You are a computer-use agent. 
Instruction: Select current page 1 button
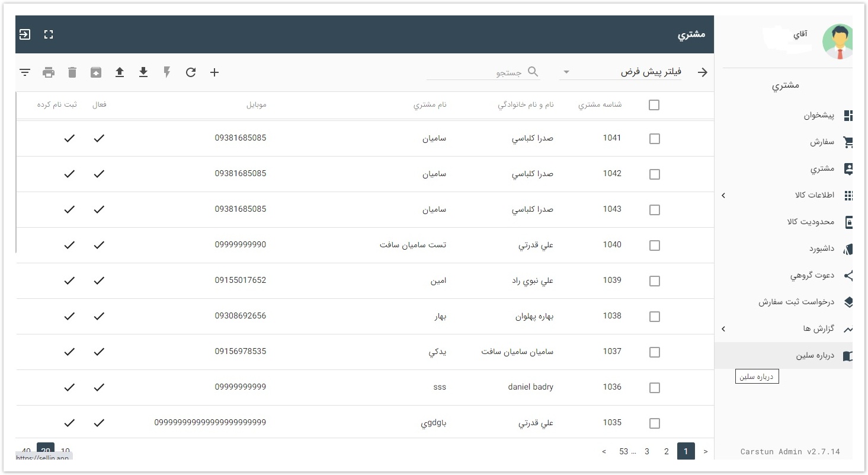pos(686,451)
